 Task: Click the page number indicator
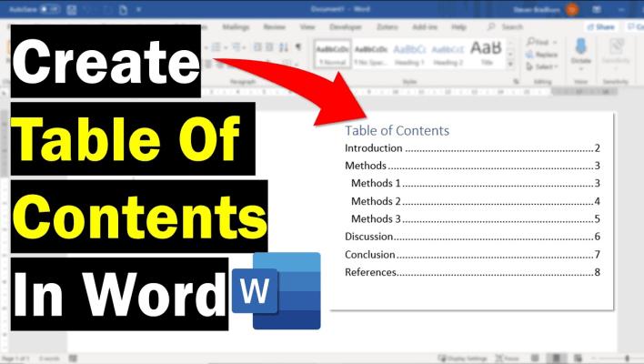pos(16,359)
